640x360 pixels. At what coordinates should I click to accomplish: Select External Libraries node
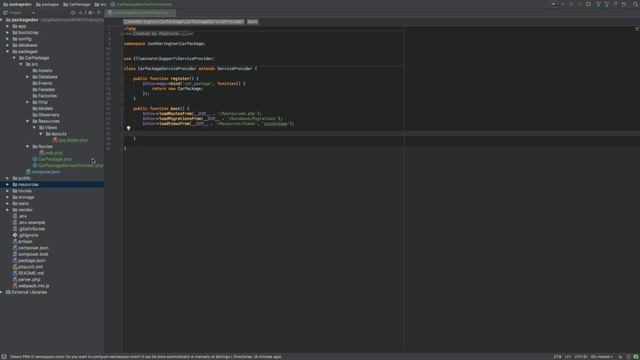pos(26,292)
